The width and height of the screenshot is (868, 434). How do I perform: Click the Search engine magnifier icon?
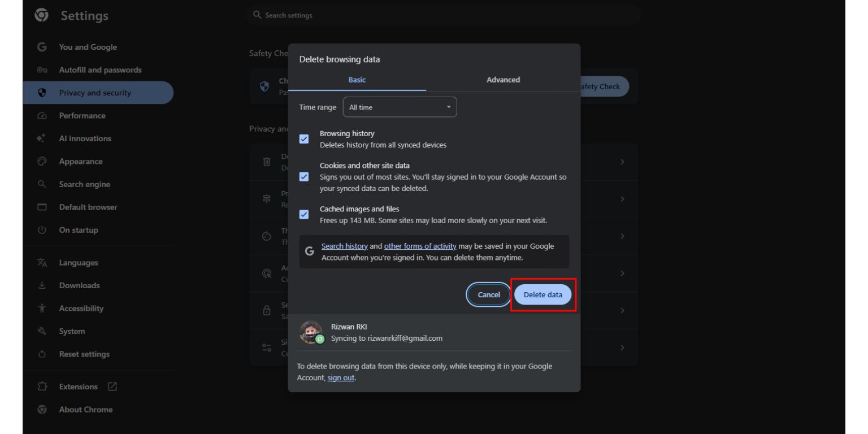tap(41, 185)
